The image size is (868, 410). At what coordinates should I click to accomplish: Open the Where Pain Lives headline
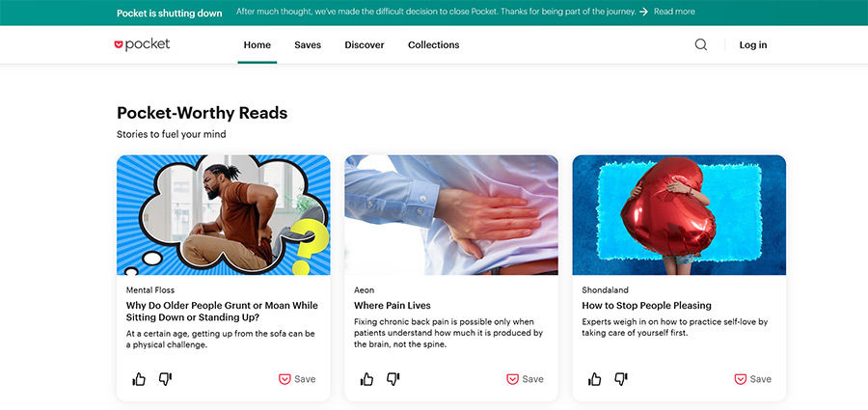(393, 305)
